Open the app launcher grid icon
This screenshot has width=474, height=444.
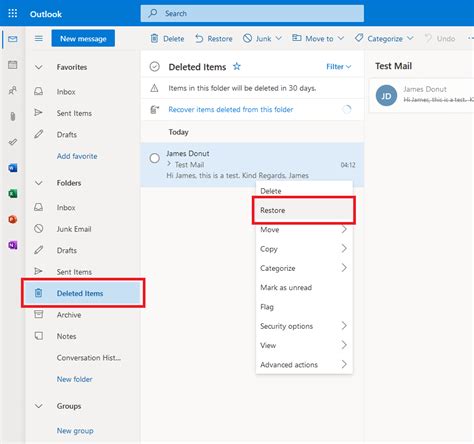click(x=13, y=13)
